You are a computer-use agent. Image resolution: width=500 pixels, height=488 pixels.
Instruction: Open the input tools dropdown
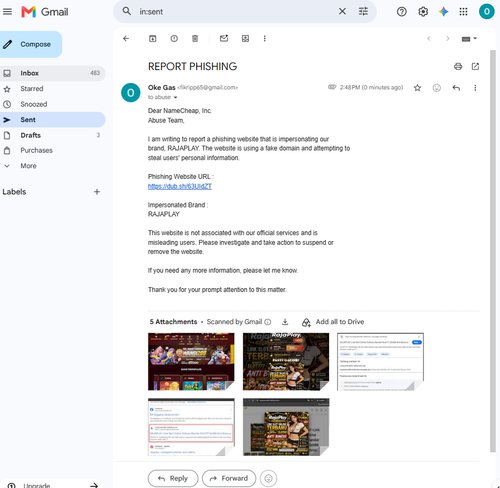pos(469,39)
